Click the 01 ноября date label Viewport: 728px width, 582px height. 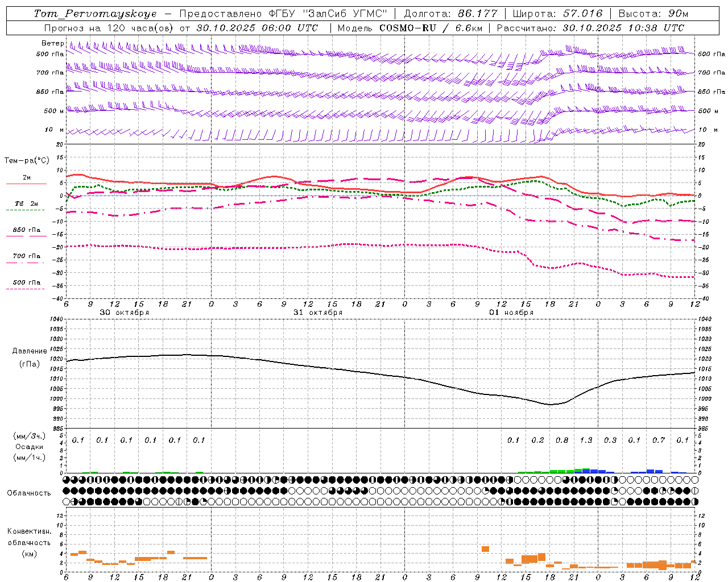point(511,313)
